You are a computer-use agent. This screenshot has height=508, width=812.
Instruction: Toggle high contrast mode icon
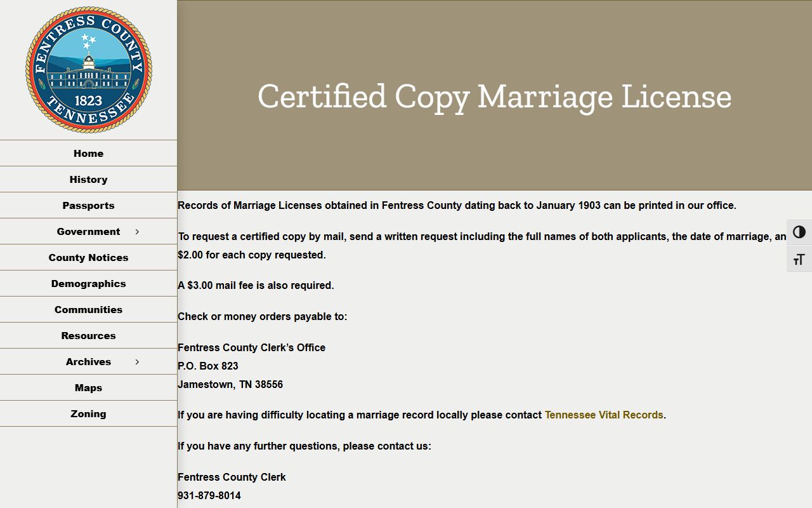click(799, 232)
